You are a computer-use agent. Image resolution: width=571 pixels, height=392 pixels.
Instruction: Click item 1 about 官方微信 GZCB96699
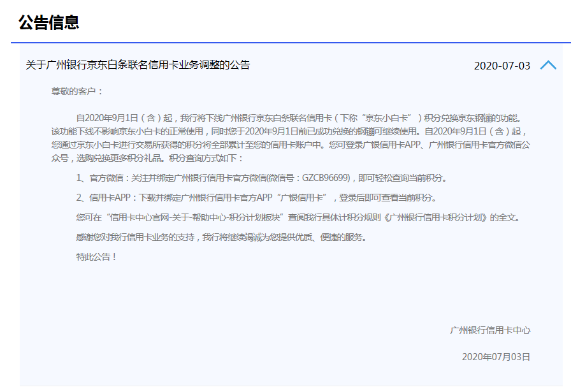261,178
